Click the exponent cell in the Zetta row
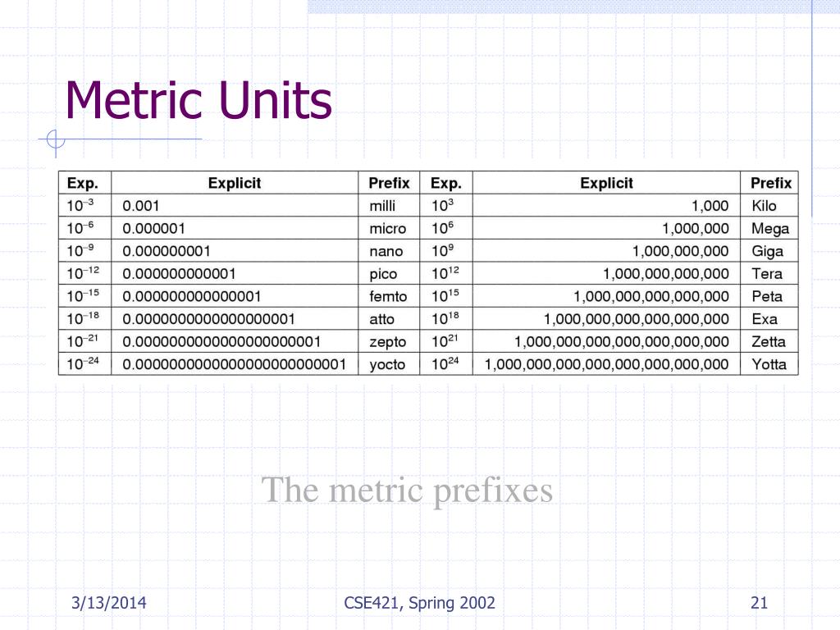Screen dimensions: 840x630 (446, 340)
